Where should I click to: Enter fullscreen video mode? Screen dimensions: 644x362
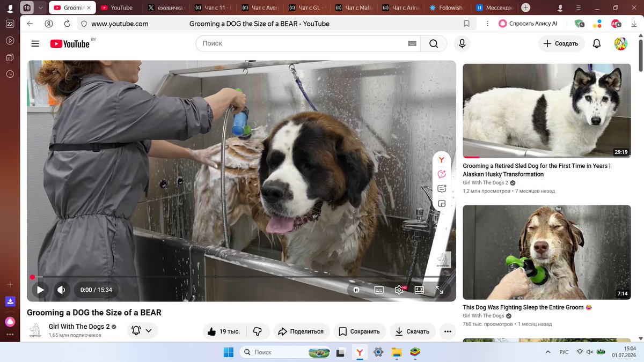pyautogui.click(x=439, y=290)
